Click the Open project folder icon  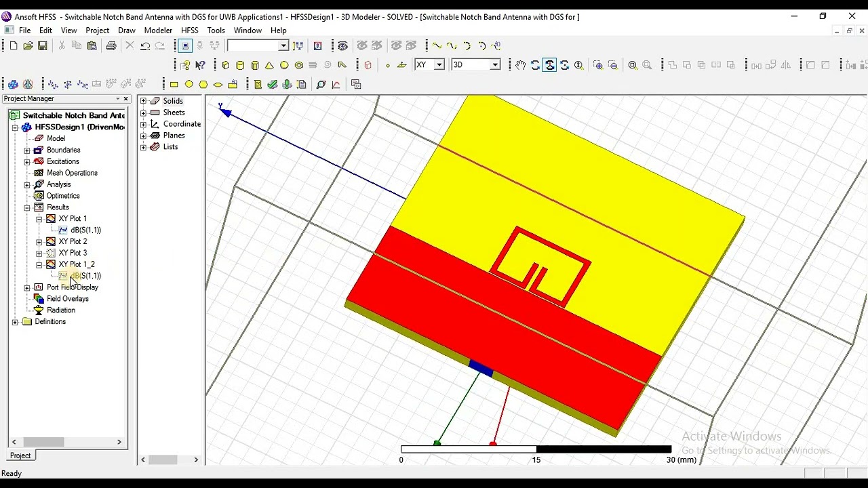pos(28,45)
